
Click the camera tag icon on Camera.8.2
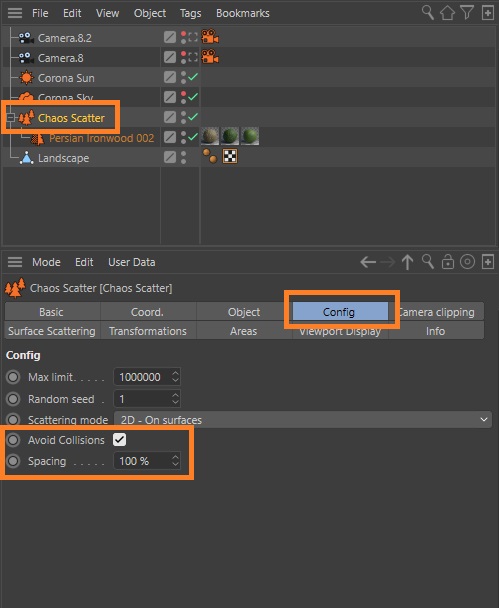(x=210, y=37)
